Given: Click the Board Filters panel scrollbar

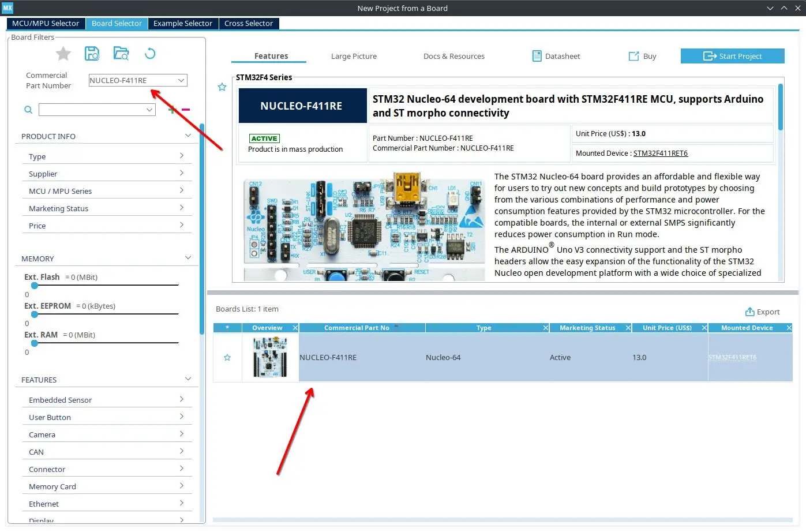Looking at the screenshot, I should click(202, 229).
